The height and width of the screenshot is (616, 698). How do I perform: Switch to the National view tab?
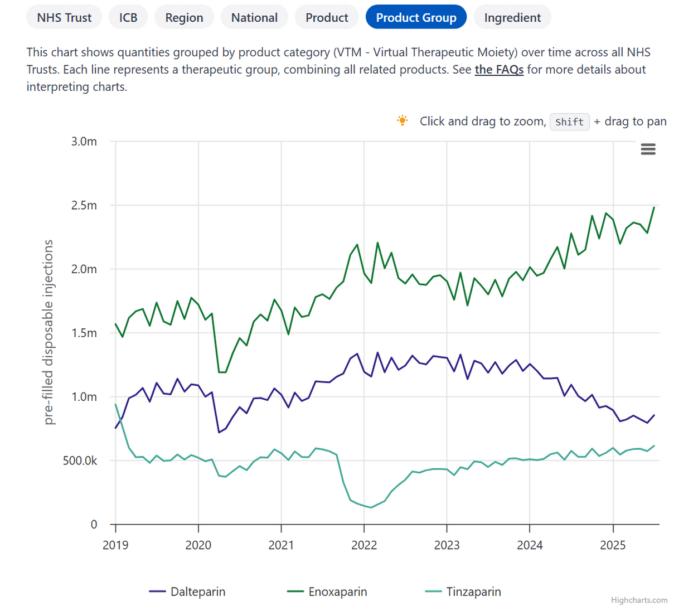(254, 17)
